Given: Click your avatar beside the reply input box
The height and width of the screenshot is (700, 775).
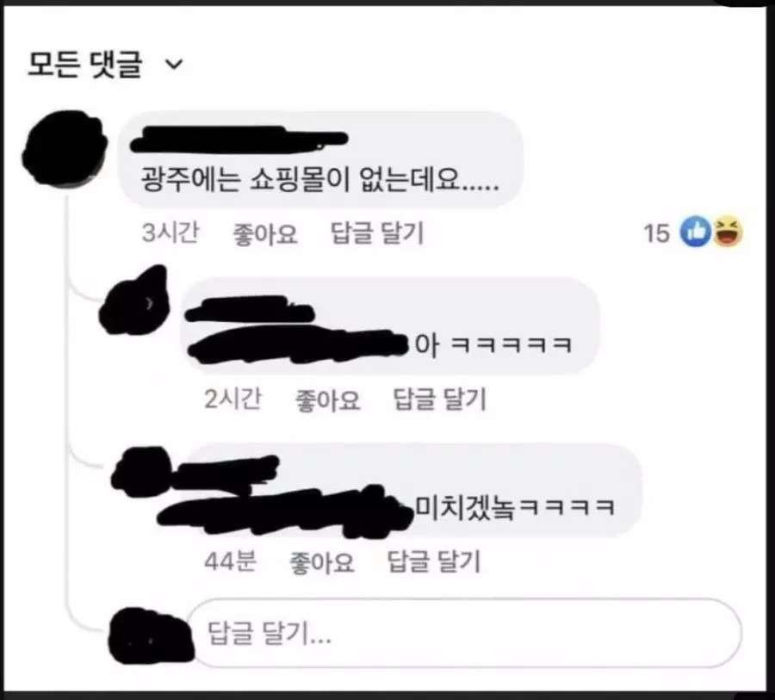Looking at the screenshot, I should pyautogui.click(x=150, y=635).
